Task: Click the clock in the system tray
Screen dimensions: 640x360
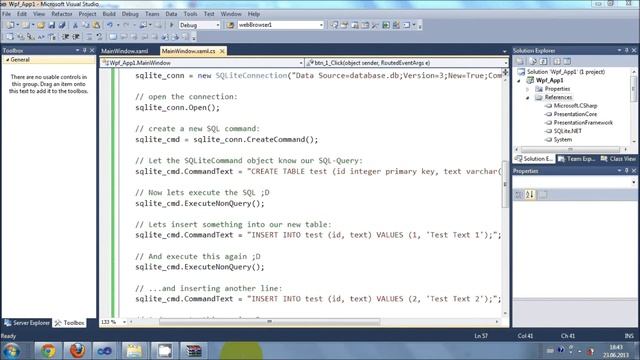Action: pos(616,351)
